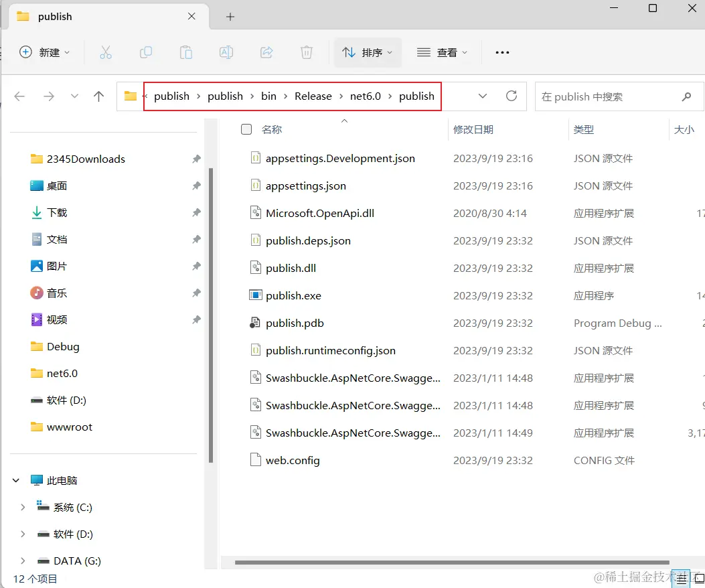The width and height of the screenshot is (705, 588).
Task: Open net6.0 folder in sidebar
Action: coord(62,374)
